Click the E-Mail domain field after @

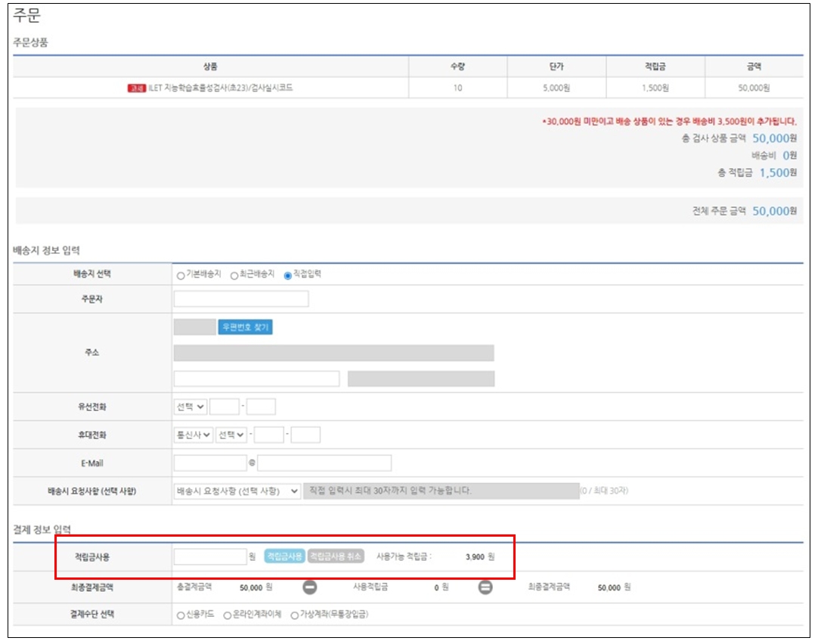pos(324,463)
